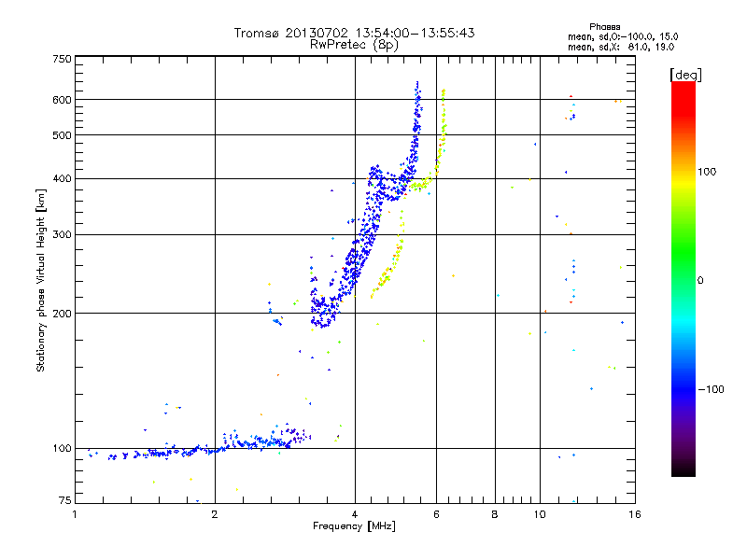This screenshot has height=560, width=747.
Task: Click the x-axis tick label "8"
Action: [x=495, y=514]
